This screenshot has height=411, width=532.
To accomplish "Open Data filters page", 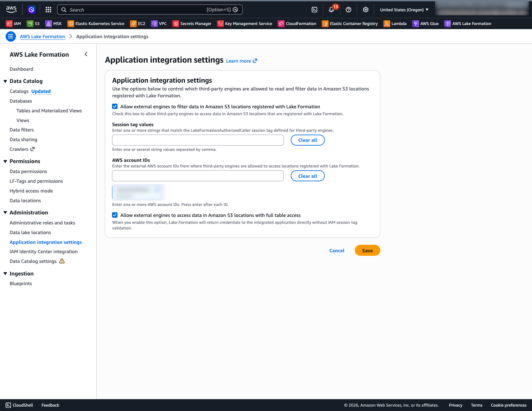I will [x=22, y=130].
